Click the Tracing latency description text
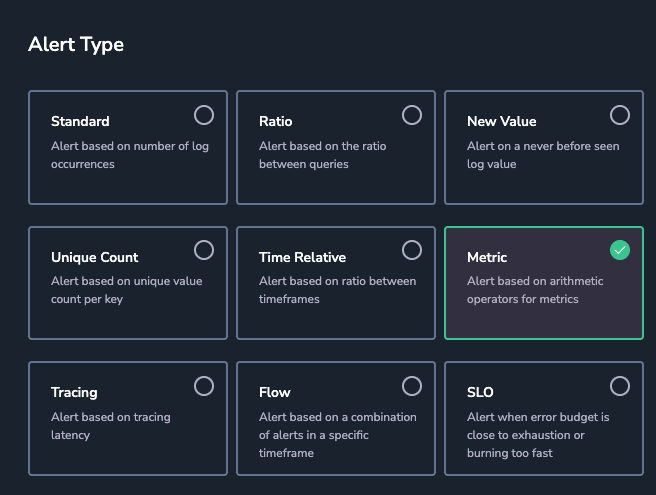The image size is (656, 495). pyautogui.click(x=110, y=426)
